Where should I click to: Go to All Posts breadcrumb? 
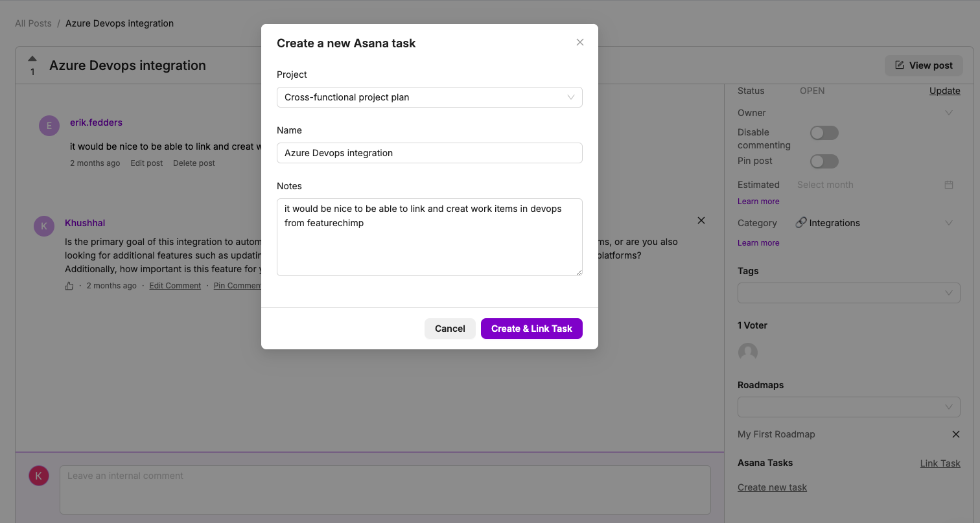point(33,23)
